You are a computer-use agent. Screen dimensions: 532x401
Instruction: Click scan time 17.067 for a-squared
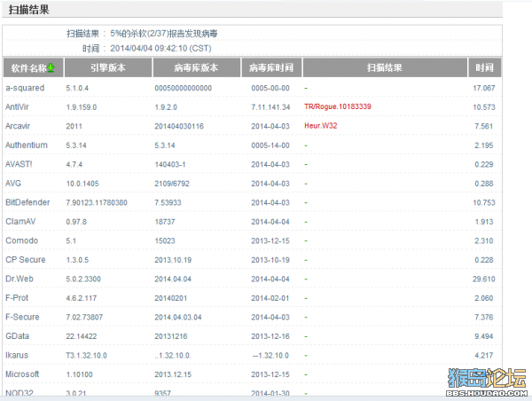(x=484, y=89)
